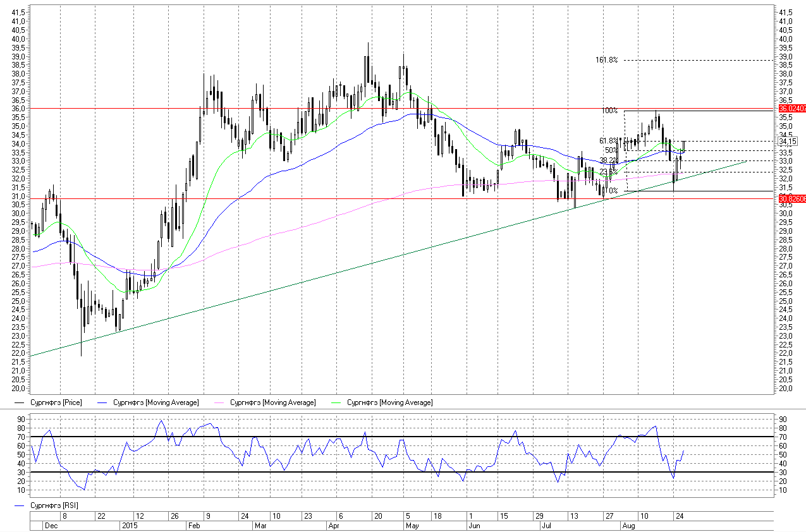806x532 pixels.
Task: Select the 161.8% Fibonacci extension label
Action: 606,60
